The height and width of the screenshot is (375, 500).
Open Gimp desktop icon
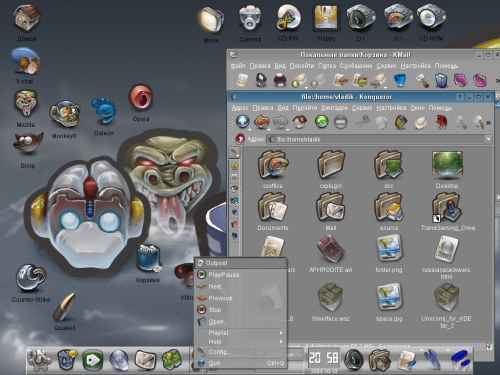(x=28, y=143)
